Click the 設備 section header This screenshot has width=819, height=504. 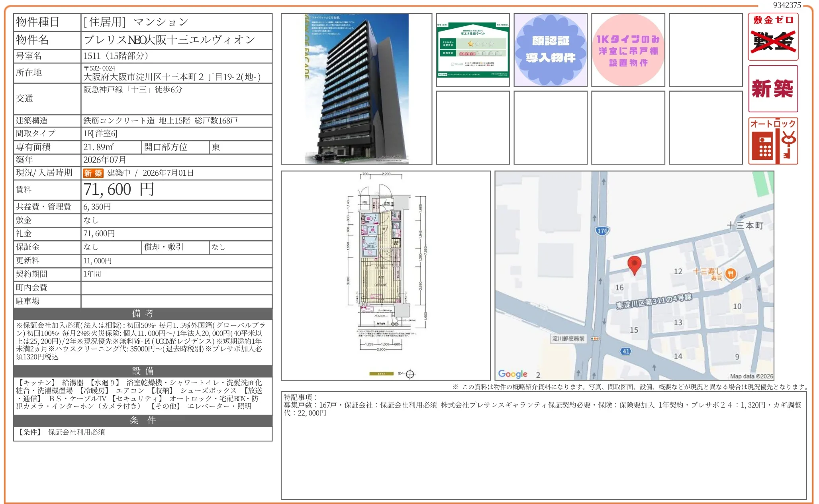click(x=143, y=371)
